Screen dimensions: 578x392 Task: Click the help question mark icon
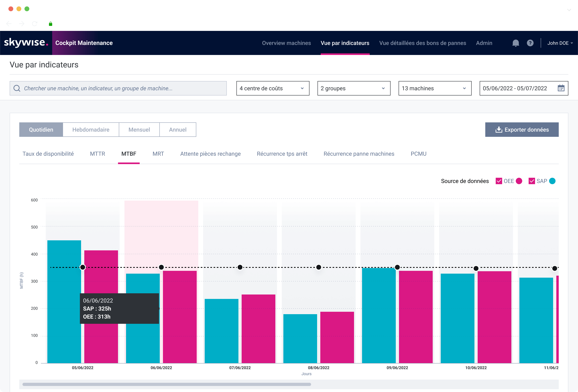pos(530,43)
